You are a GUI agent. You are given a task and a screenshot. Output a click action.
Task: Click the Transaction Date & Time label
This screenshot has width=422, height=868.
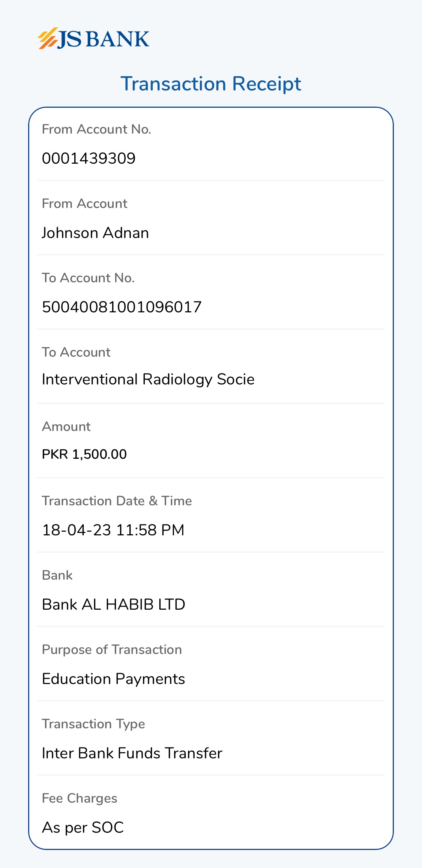tap(117, 501)
